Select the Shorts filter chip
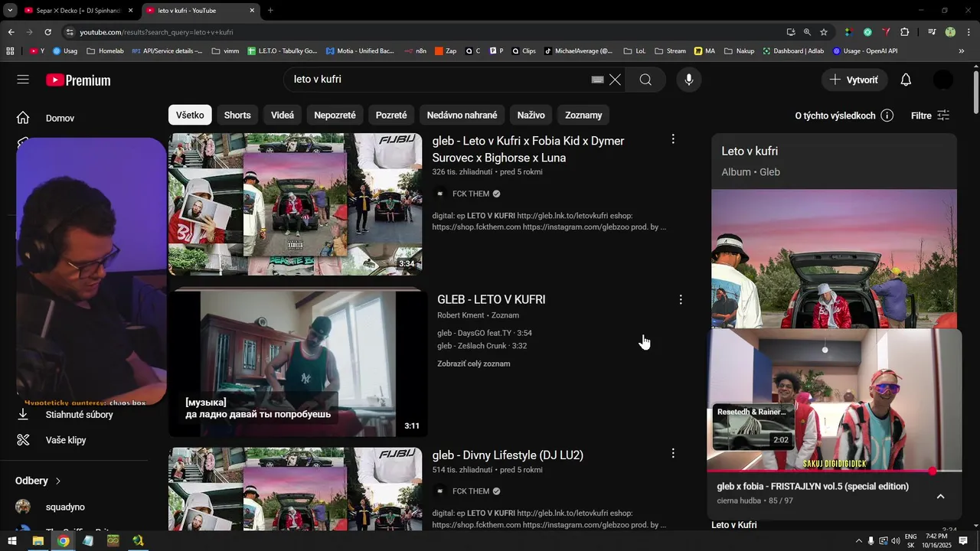980x551 pixels. click(237, 115)
